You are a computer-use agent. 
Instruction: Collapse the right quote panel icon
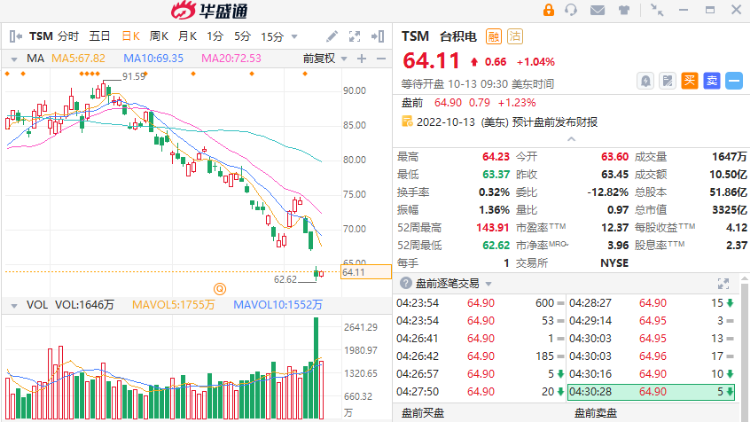point(377,36)
